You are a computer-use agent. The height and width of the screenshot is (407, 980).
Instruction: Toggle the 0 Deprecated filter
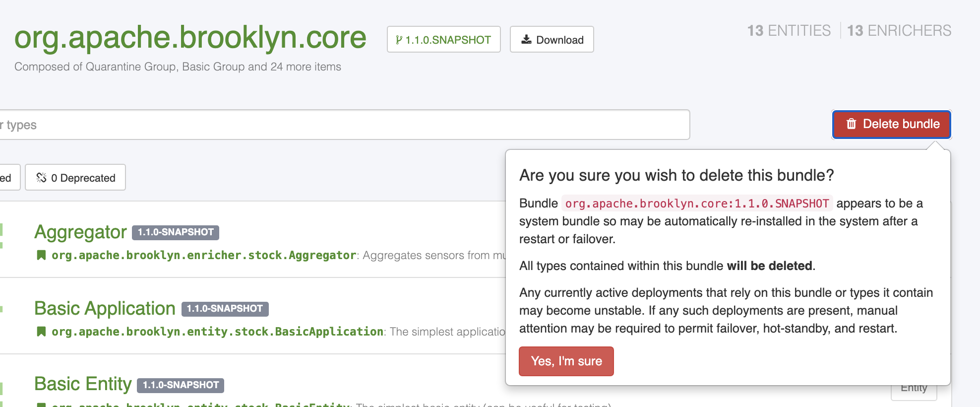point(75,177)
